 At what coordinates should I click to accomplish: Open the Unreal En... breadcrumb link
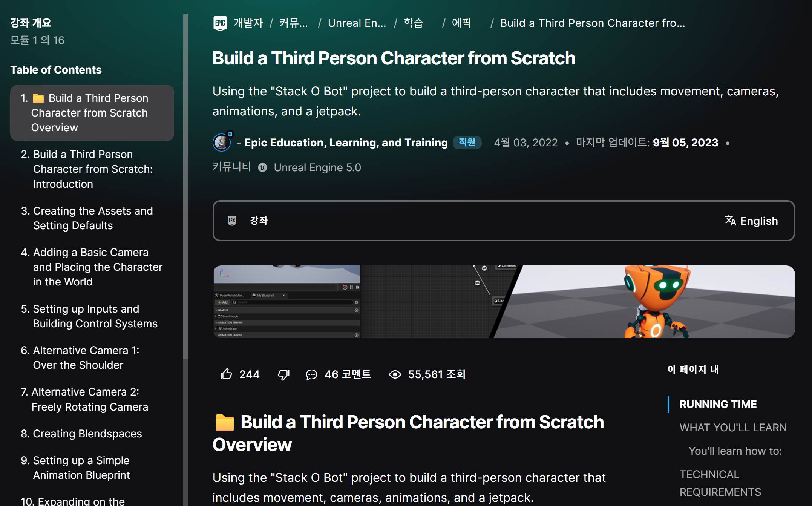(x=357, y=23)
